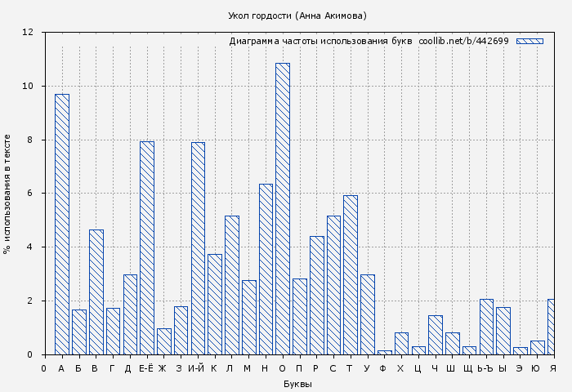Viewport: 572px width, 392px height.
Task: Select the Е-Ё bar in chart
Action: pos(147,248)
